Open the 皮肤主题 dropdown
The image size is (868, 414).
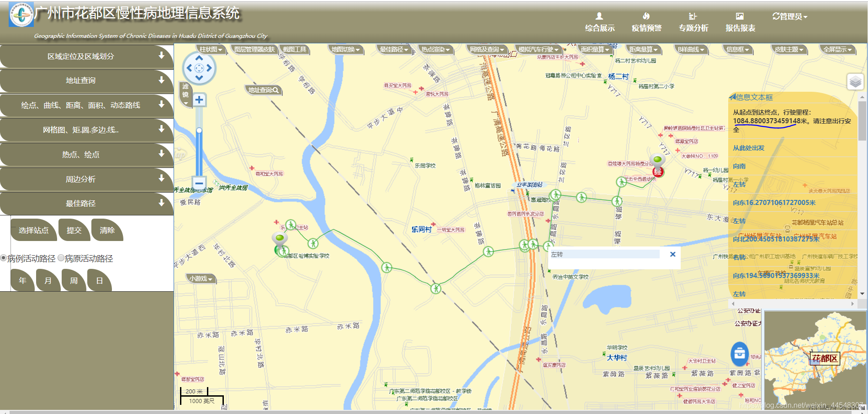[x=789, y=49]
